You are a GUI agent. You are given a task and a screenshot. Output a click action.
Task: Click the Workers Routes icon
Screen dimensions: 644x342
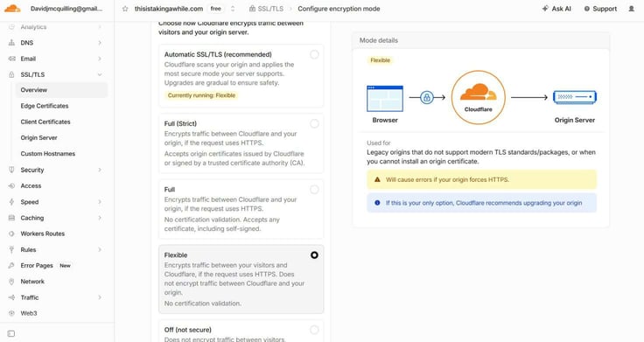(11, 234)
